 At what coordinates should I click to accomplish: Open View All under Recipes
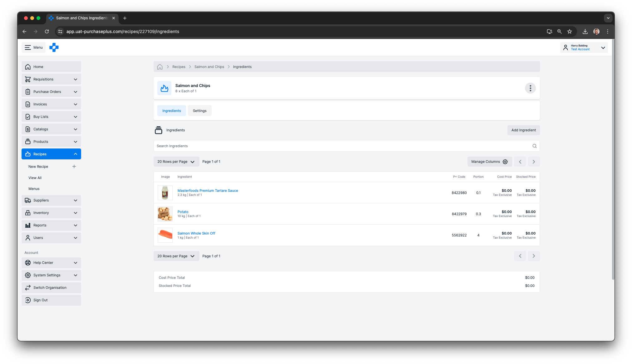[35, 178]
